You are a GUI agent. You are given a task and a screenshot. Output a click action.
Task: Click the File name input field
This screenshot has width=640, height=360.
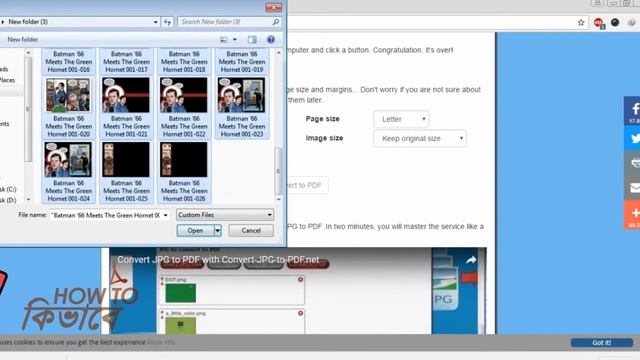click(106, 215)
